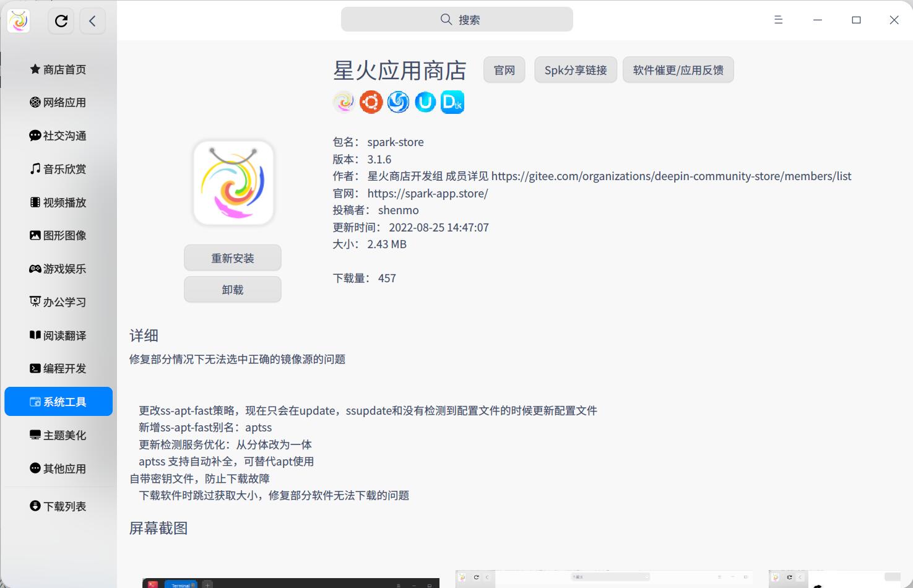913x588 pixels.
Task: Click the search input field
Action: click(x=456, y=19)
